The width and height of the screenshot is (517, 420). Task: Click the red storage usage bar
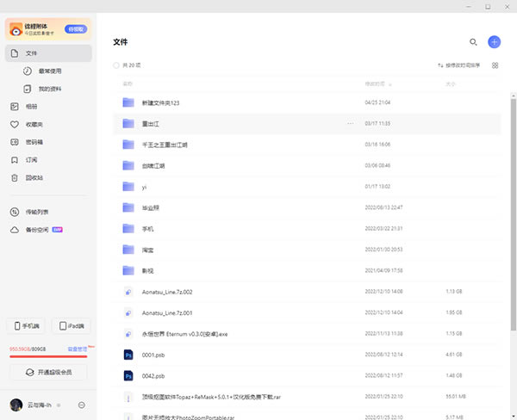click(x=48, y=355)
